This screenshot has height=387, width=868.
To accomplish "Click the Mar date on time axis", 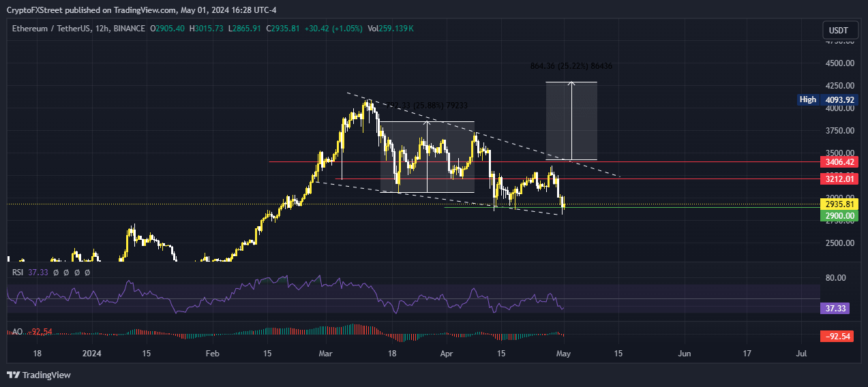I will tap(326, 354).
